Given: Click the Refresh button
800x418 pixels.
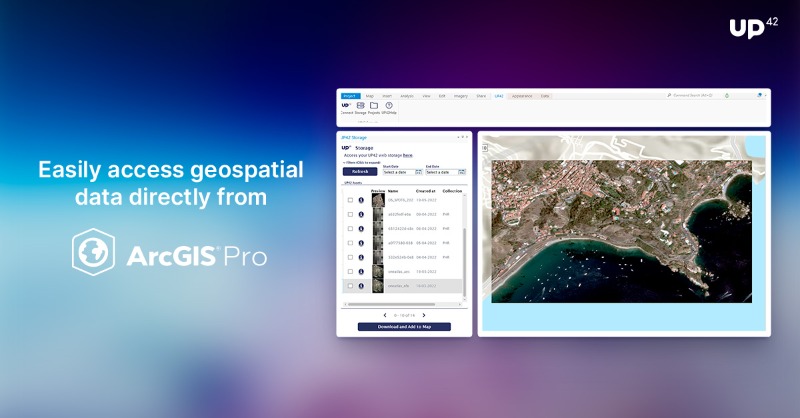Looking at the screenshot, I should point(360,171).
